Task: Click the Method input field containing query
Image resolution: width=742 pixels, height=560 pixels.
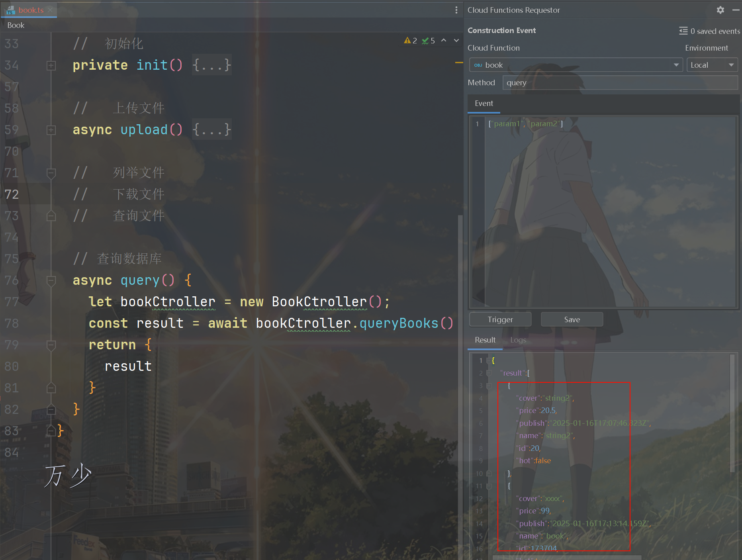Action: point(620,82)
